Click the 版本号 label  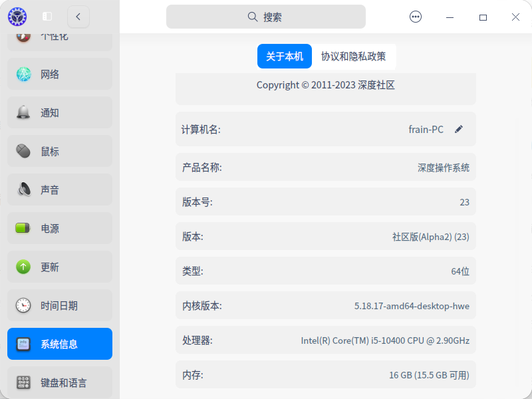point(198,202)
